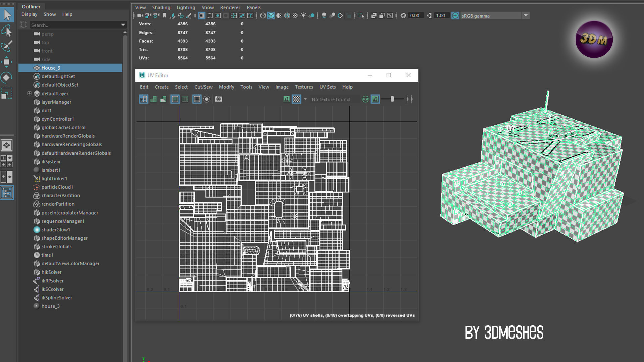Toggle the viewport grid icon
The width and height of the screenshot is (644, 362).
pyautogui.click(x=201, y=16)
